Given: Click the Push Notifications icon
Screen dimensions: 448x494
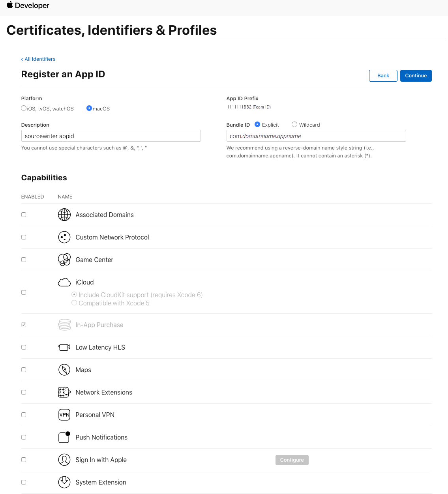Looking at the screenshot, I should click(x=64, y=437).
